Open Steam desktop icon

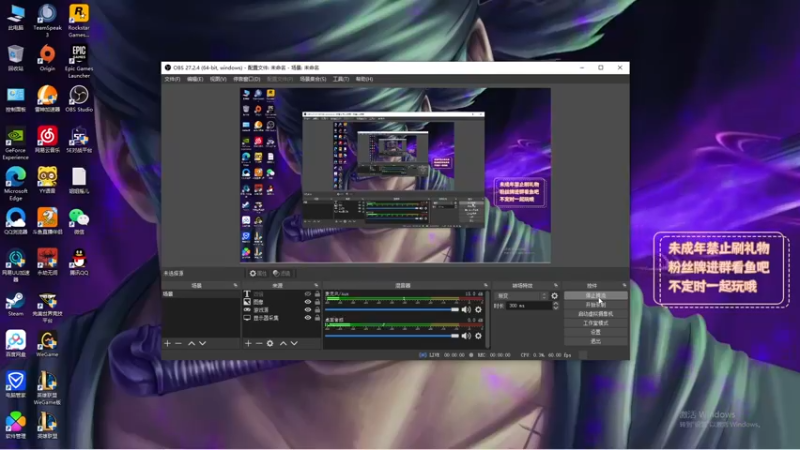tap(16, 304)
